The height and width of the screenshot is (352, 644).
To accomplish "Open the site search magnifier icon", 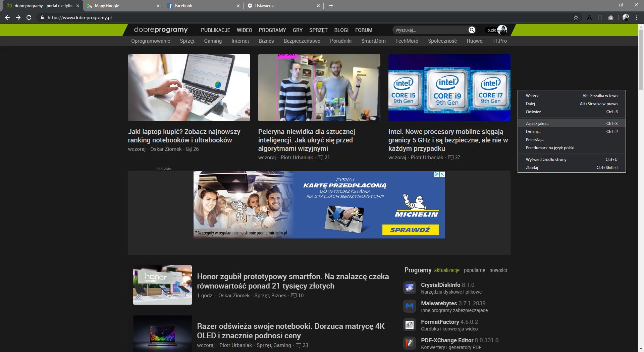I will click(x=471, y=30).
